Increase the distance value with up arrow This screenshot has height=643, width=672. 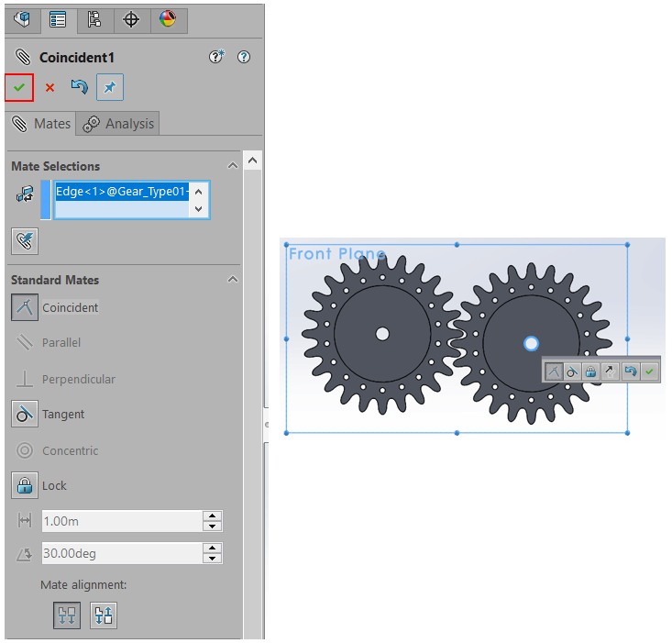[x=212, y=516]
